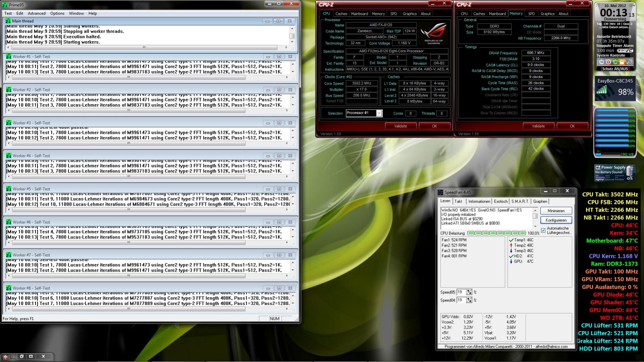644x362 pixels.
Task: Click the power icon in System Kontrolle
Action: click(x=601, y=62)
